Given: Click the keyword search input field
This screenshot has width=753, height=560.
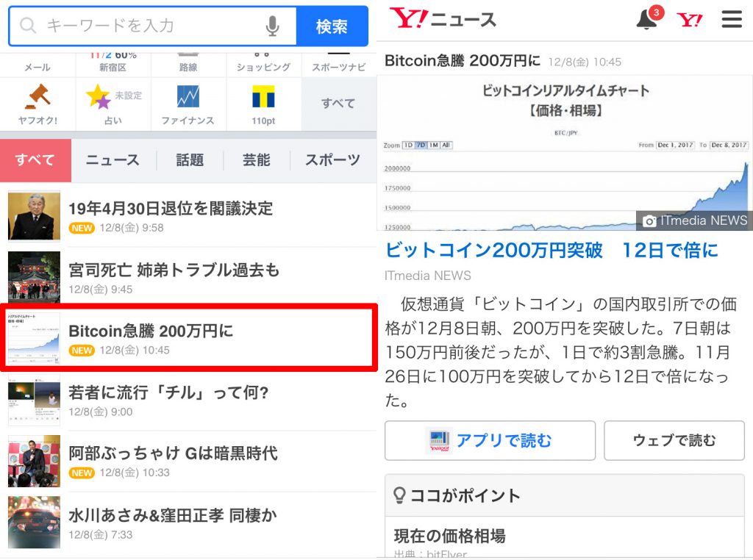Looking at the screenshot, I should pyautogui.click(x=153, y=26).
